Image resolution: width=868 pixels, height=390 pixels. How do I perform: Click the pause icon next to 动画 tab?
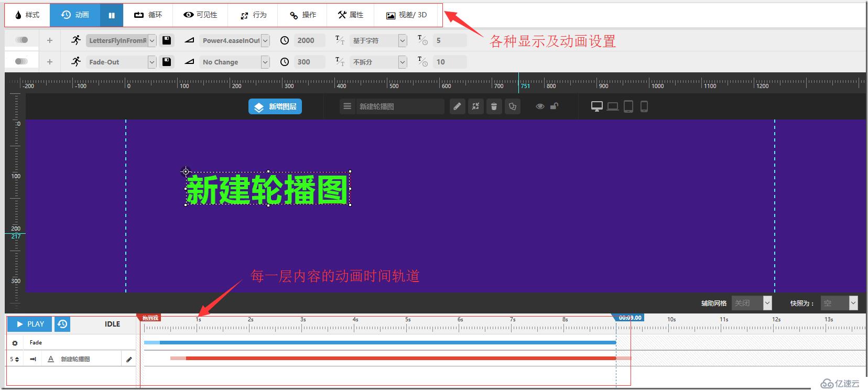coord(112,15)
